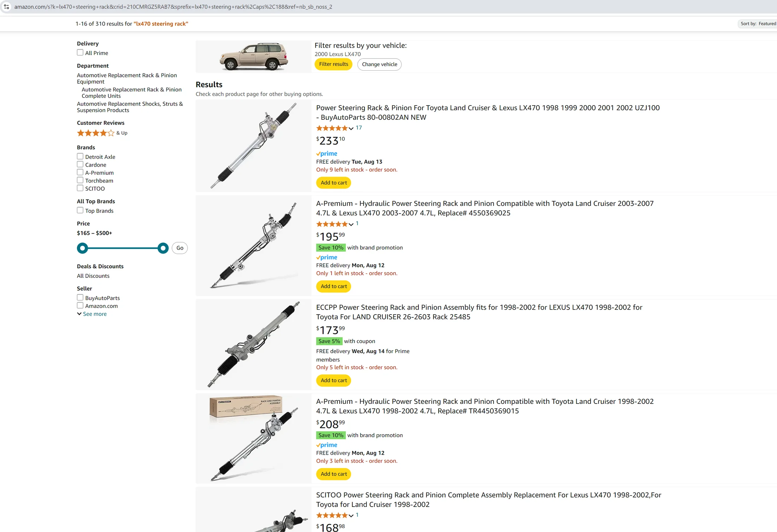Image resolution: width=777 pixels, height=532 pixels.
Task: Add BuyAutoParts $233.10 rack to cart
Action: (333, 183)
